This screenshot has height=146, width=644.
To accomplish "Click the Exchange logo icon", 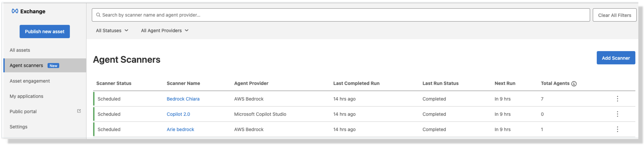I will [15, 11].
